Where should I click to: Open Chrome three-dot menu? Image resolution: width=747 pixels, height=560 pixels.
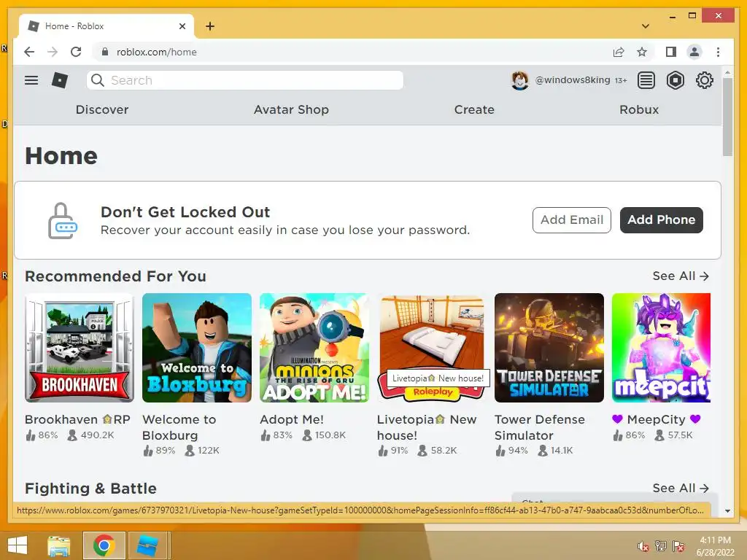(718, 52)
